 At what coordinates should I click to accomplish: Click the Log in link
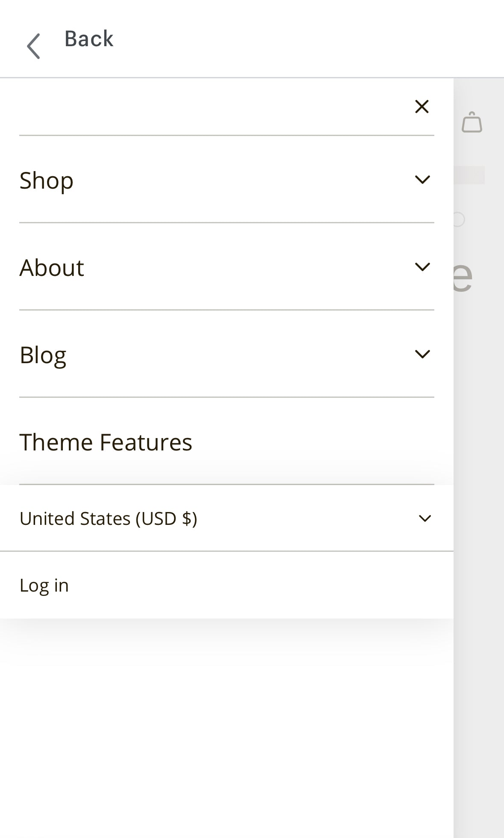coord(44,585)
